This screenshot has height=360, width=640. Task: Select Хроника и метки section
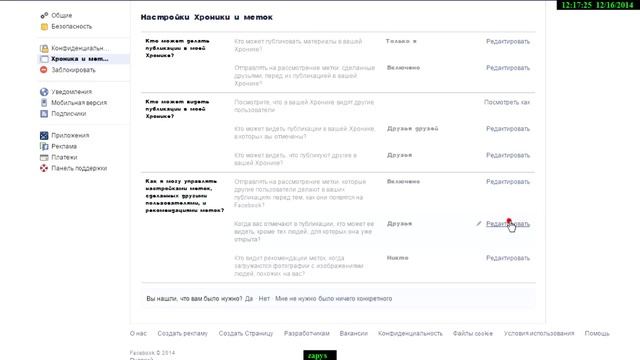click(80, 59)
